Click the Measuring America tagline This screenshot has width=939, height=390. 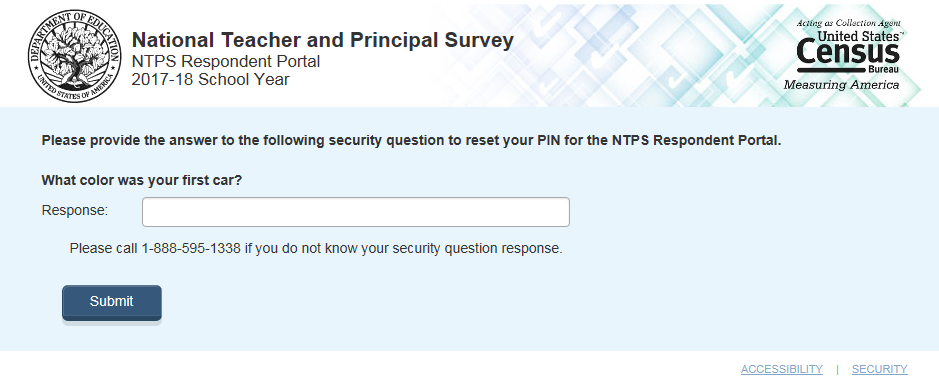tap(841, 84)
